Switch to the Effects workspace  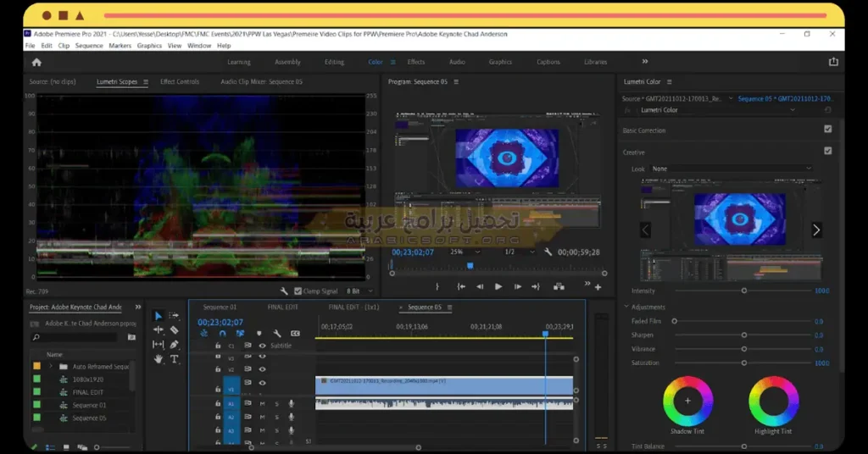[x=416, y=62]
